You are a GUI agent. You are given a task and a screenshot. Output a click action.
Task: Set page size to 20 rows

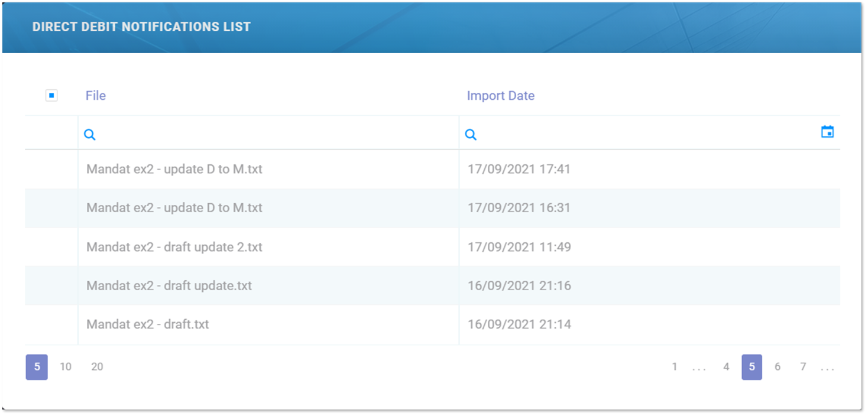[97, 367]
